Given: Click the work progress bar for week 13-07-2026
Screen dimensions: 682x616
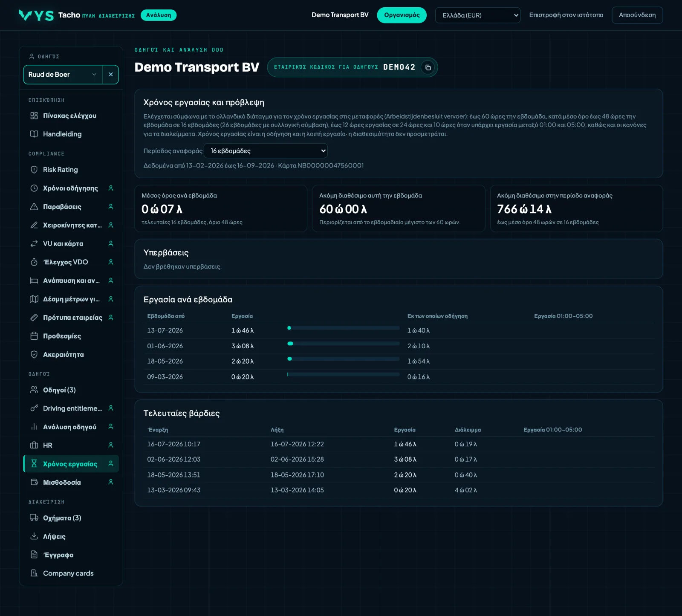Looking at the screenshot, I should click(x=344, y=328).
